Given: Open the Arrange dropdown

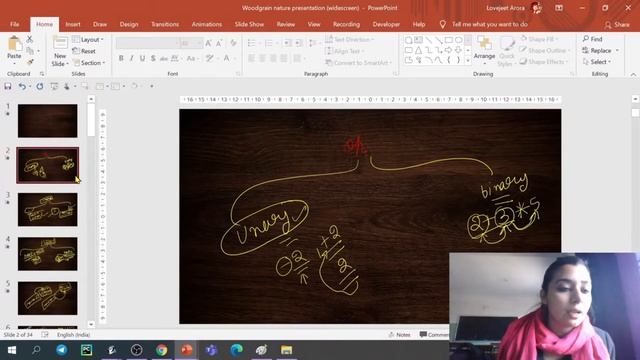Looking at the screenshot, I should pyautogui.click(x=484, y=51).
